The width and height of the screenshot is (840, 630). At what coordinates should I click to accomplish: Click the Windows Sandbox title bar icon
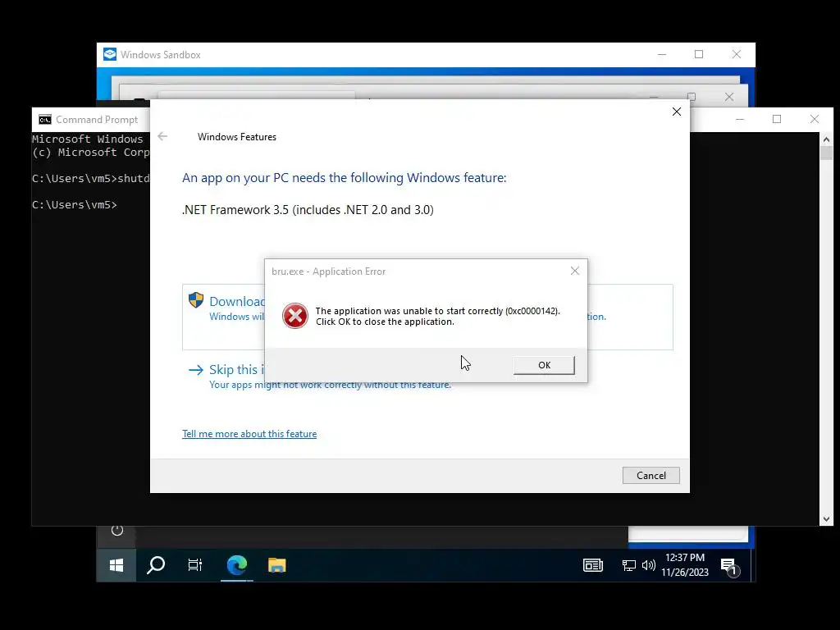[x=110, y=54]
